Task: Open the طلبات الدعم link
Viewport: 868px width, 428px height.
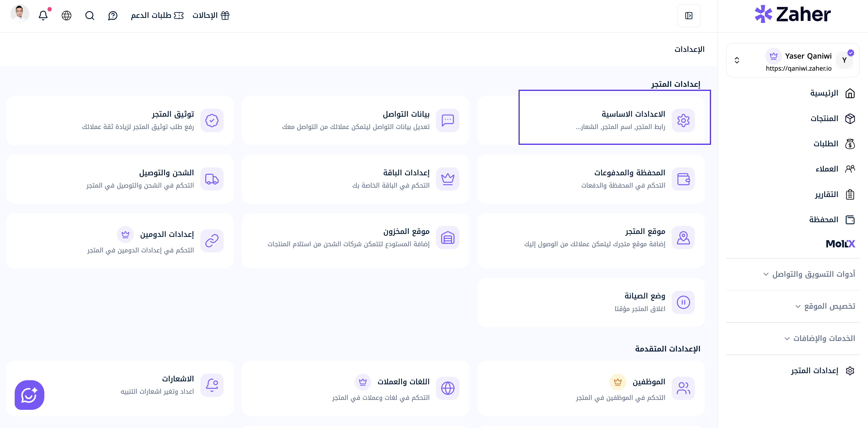Action: click(157, 16)
